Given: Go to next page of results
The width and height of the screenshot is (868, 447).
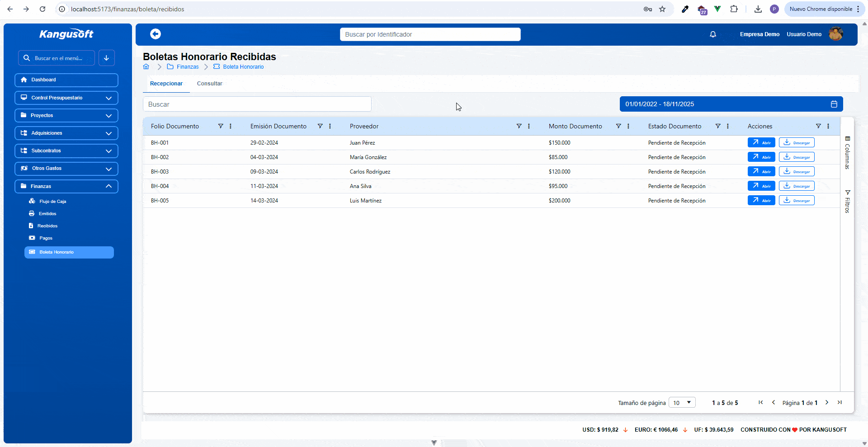Looking at the screenshot, I should point(827,402).
